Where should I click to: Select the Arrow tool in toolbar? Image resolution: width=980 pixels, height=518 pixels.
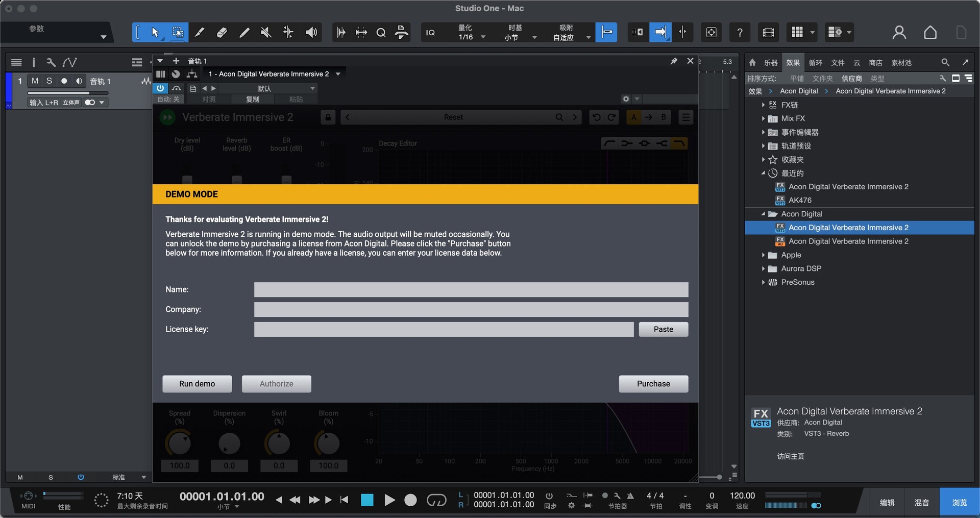(x=155, y=33)
